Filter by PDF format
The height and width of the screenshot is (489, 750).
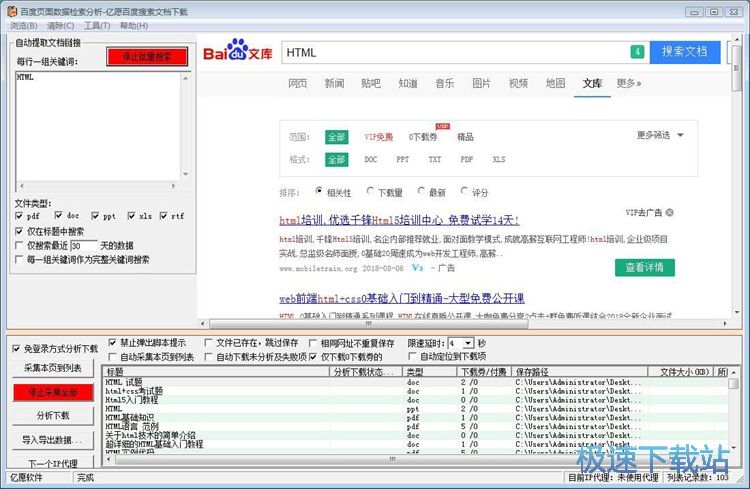pos(467,159)
